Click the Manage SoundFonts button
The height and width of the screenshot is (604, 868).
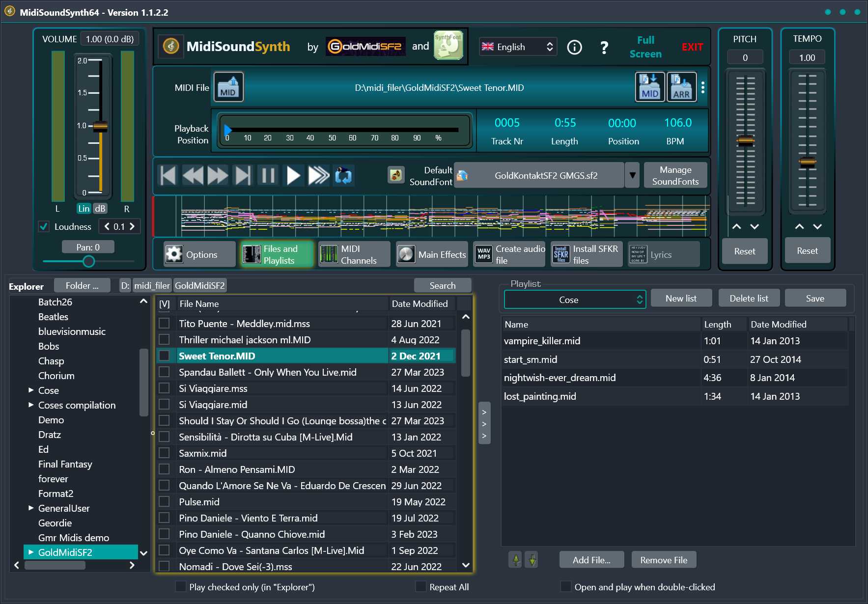coord(675,175)
